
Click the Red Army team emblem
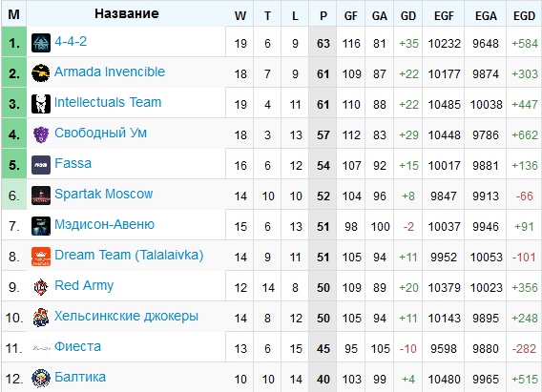pos(41,287)
